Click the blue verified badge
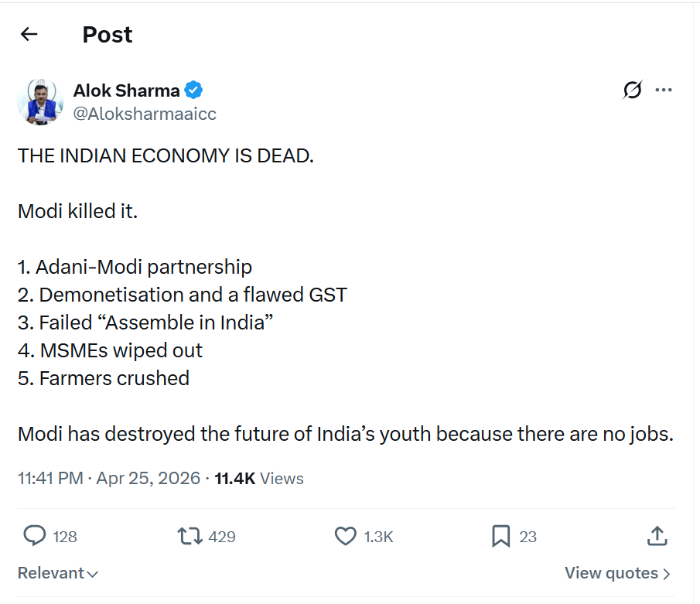 [193, 90]
